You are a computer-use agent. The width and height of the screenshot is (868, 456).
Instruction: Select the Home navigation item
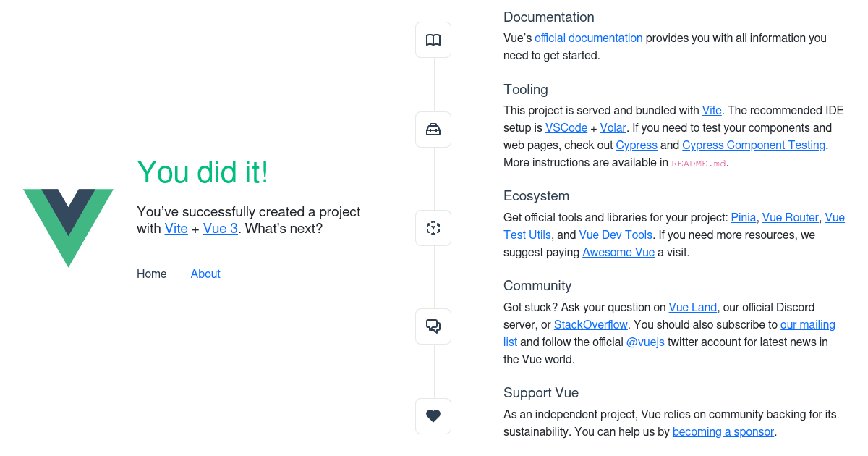click(x=151, y=274)
